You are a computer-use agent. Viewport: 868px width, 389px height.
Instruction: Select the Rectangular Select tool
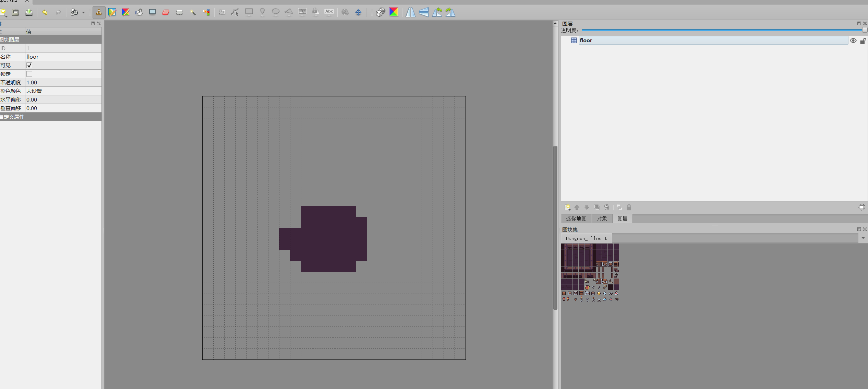coord(179,12)
